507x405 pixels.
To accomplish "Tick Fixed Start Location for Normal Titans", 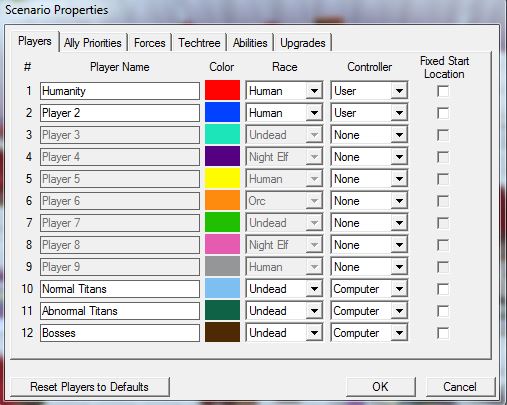I will pyautogui.click(x=443, y=289).
